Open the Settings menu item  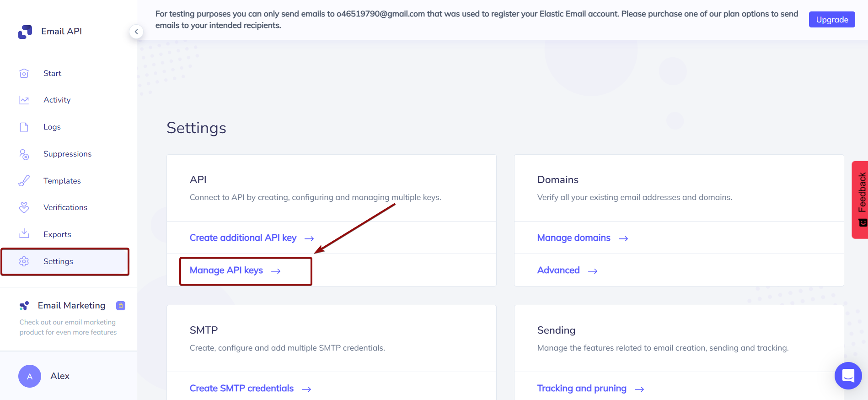[58, 261]
